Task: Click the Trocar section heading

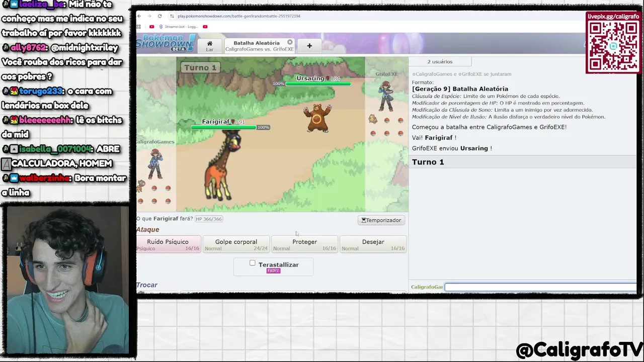Action: [147, 285]
